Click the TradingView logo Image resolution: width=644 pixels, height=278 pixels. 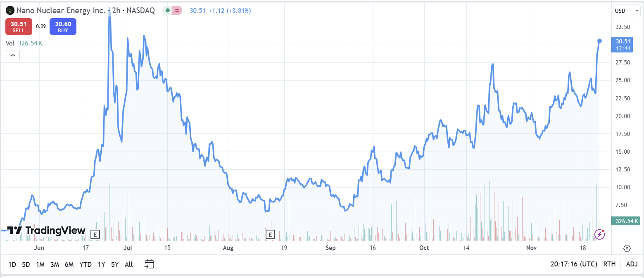46,230
